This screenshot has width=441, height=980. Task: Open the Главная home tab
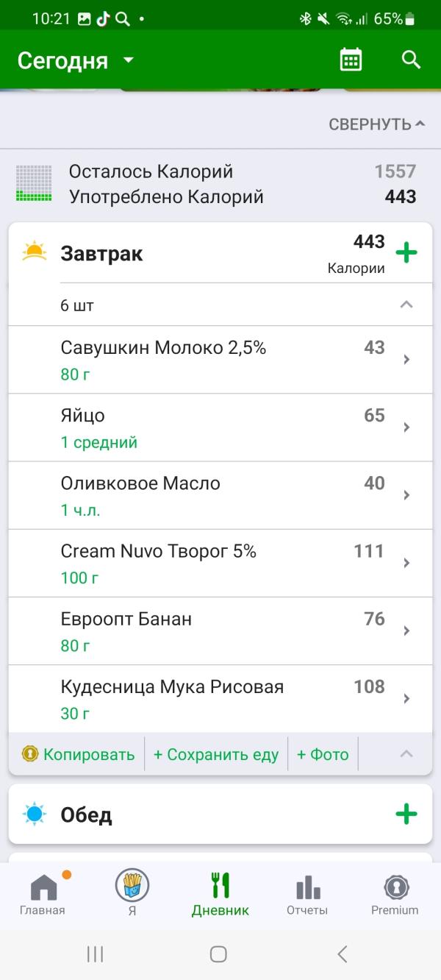[x=43, y=894]
